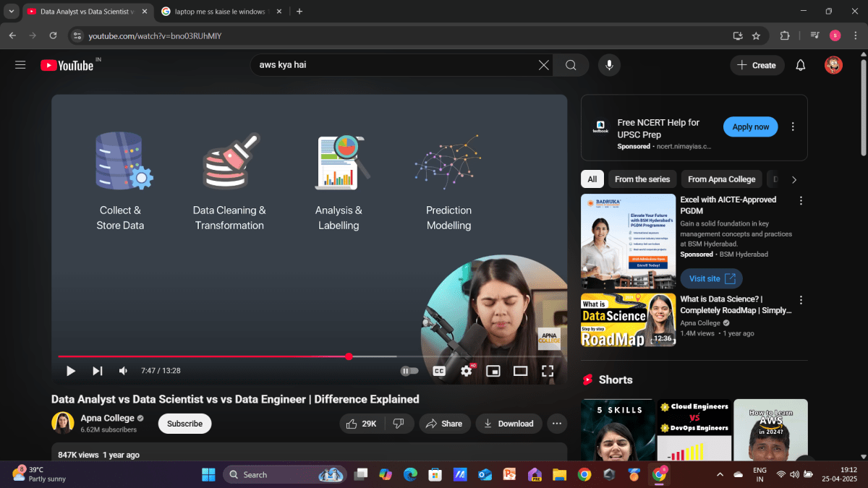
Task: Clear the search query with the X
Action: click(544, 65)
